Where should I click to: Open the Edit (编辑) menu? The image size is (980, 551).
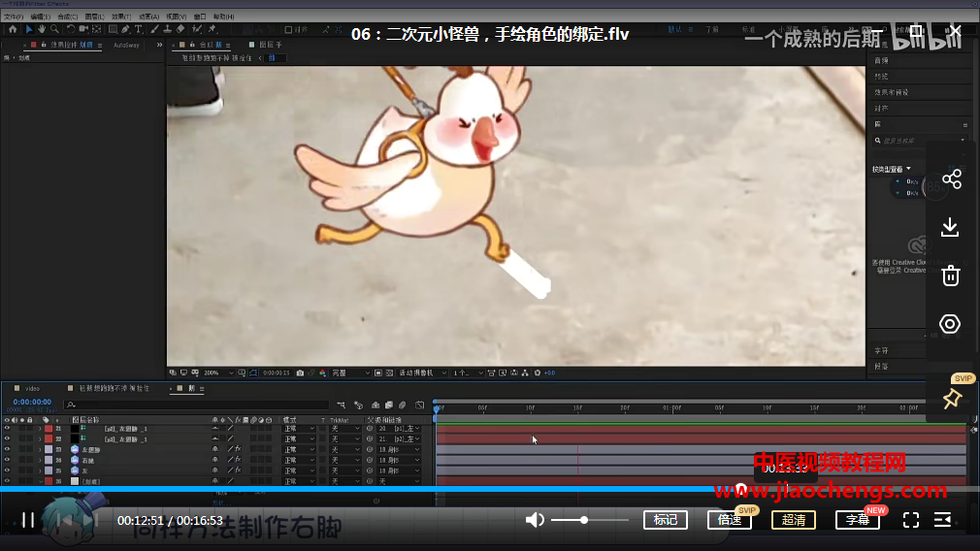click(x=41, y=16)
